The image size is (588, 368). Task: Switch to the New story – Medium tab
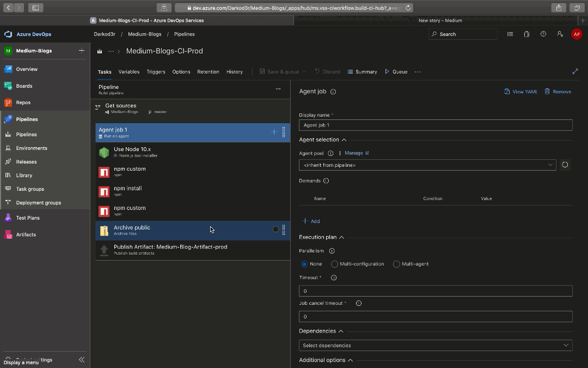[x=440, y=21]
